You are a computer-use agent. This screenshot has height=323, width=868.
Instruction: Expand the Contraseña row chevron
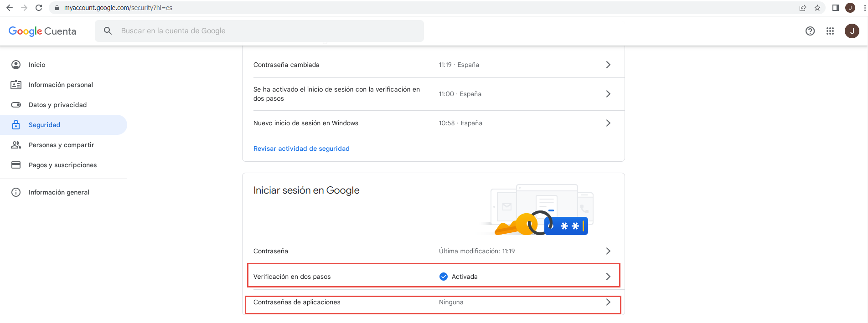pos(608,251)
